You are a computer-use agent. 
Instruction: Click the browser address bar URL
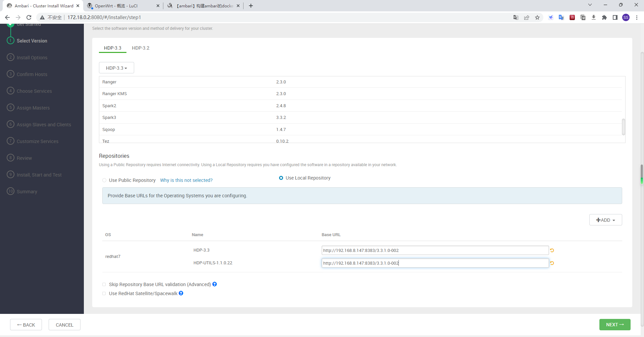point(104,17)
